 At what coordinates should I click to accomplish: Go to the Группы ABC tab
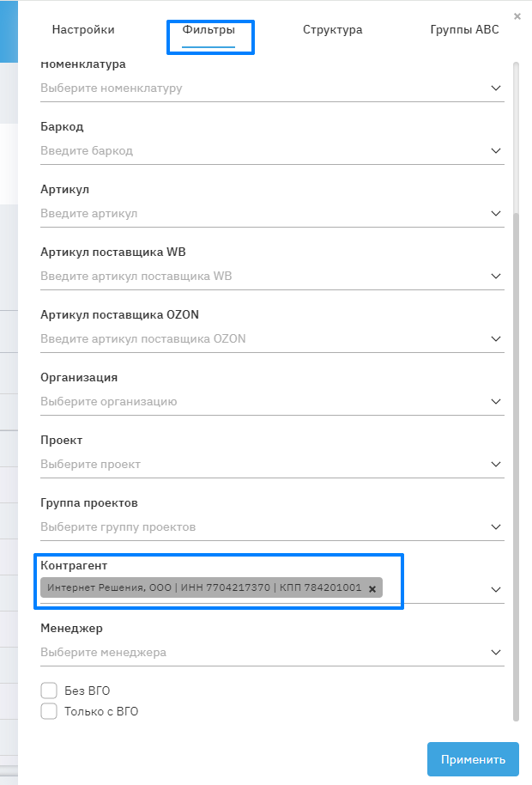click(x=464, y=30)
